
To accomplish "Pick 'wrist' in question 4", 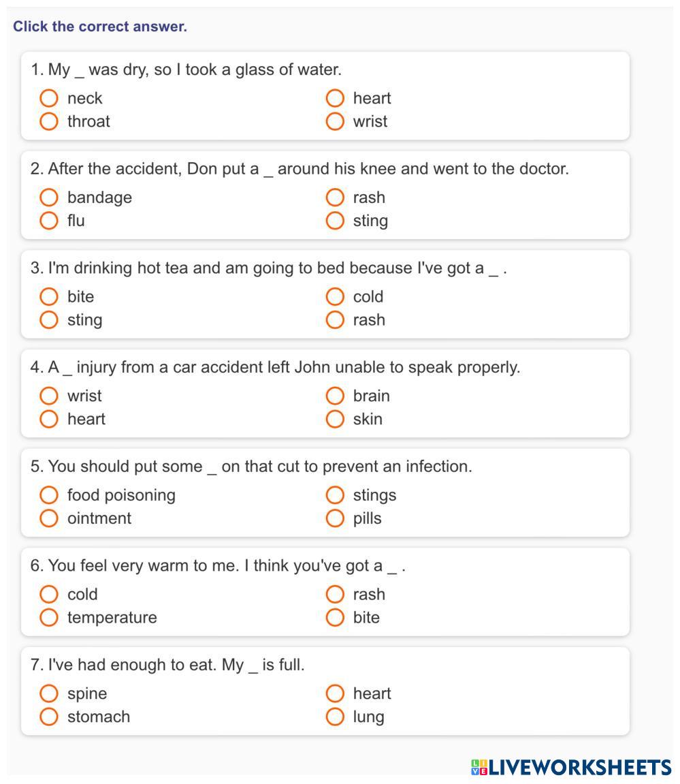I will (x=49, y=396).
